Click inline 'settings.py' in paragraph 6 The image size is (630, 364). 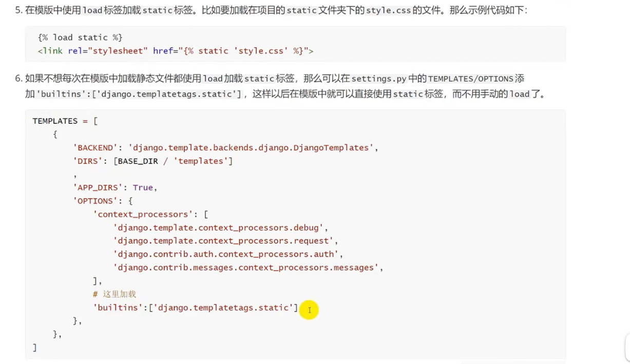click(379, 79)
